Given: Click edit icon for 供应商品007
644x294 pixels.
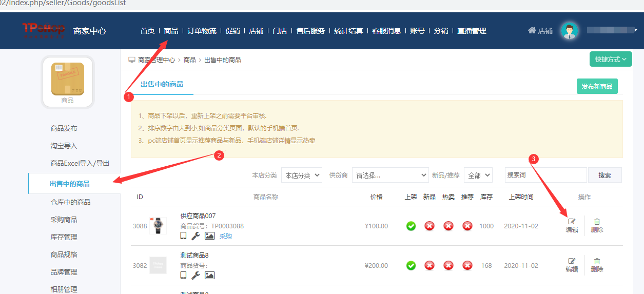Looking at the screenshot, I should click(572, 222).
